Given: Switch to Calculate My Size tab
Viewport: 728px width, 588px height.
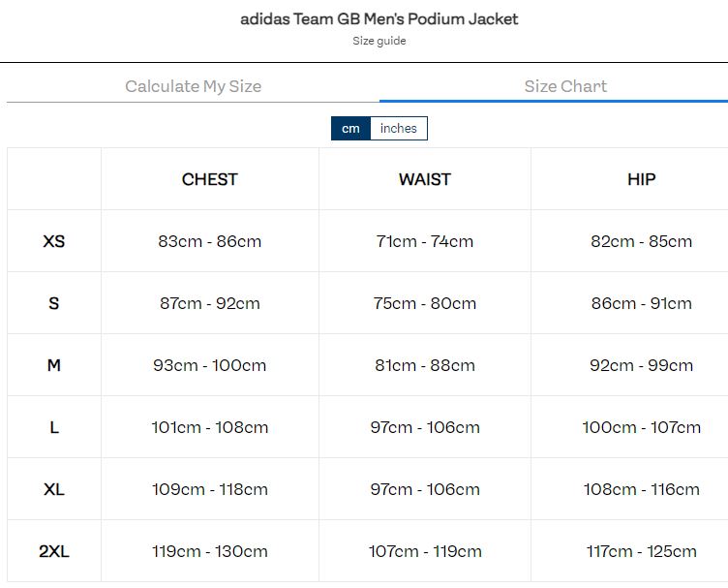Looking at the screenshot, I should tap(194, 86).
